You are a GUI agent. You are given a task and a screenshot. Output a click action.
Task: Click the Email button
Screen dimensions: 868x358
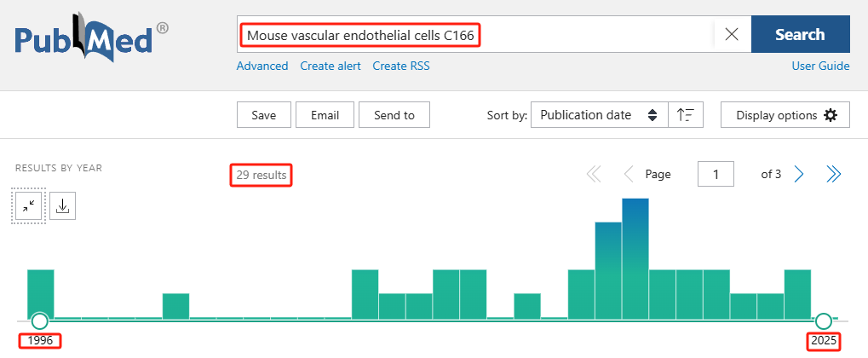click(x=325, y=115)
